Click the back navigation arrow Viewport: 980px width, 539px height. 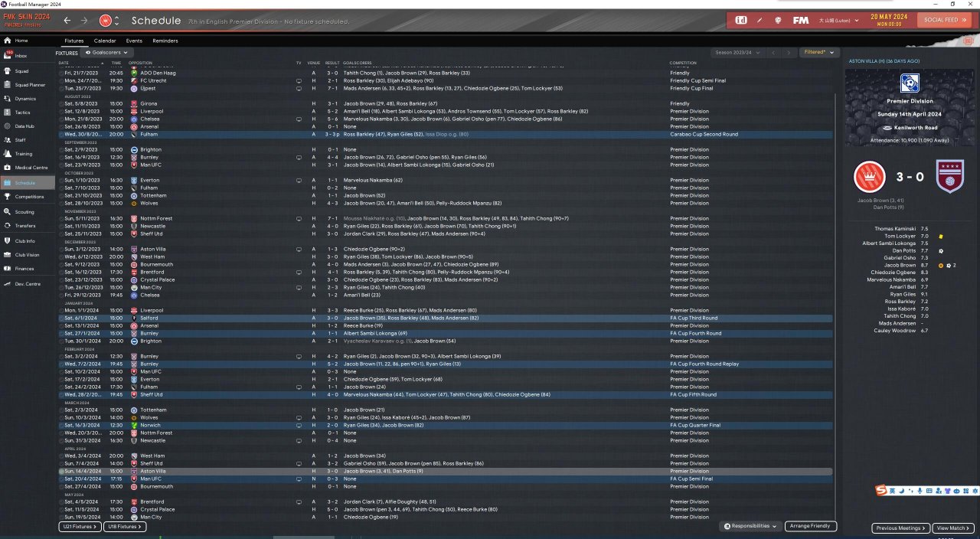67,20
